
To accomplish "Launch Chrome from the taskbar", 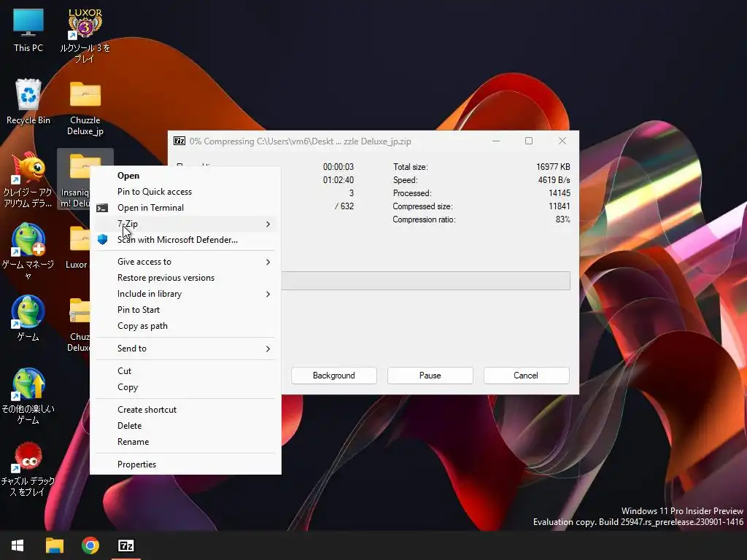I will 90,545.
